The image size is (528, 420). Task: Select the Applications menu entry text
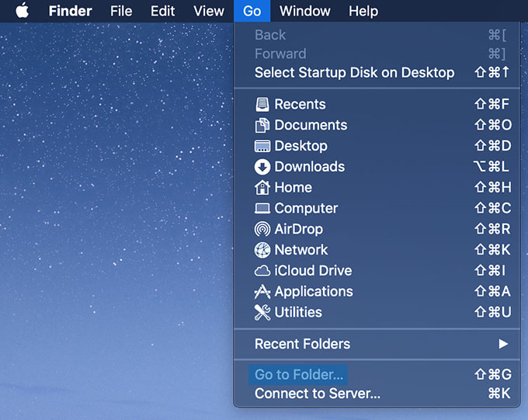(x=314, y=292)
